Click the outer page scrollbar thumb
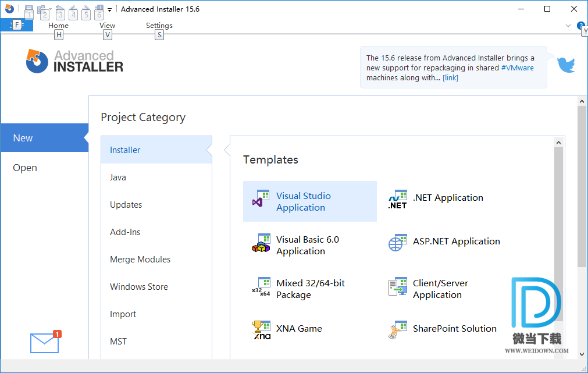 (x=582, y=186)
